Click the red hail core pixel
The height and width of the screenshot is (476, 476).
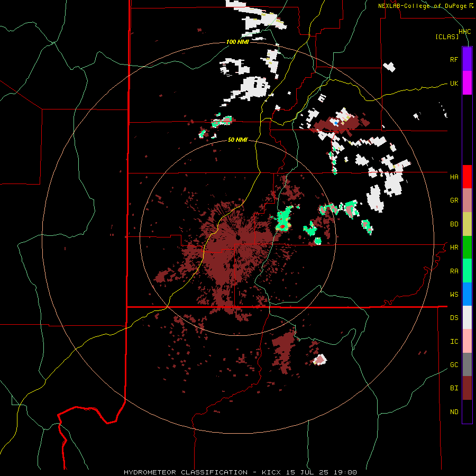pyautogui.click(x=282, y=226)
